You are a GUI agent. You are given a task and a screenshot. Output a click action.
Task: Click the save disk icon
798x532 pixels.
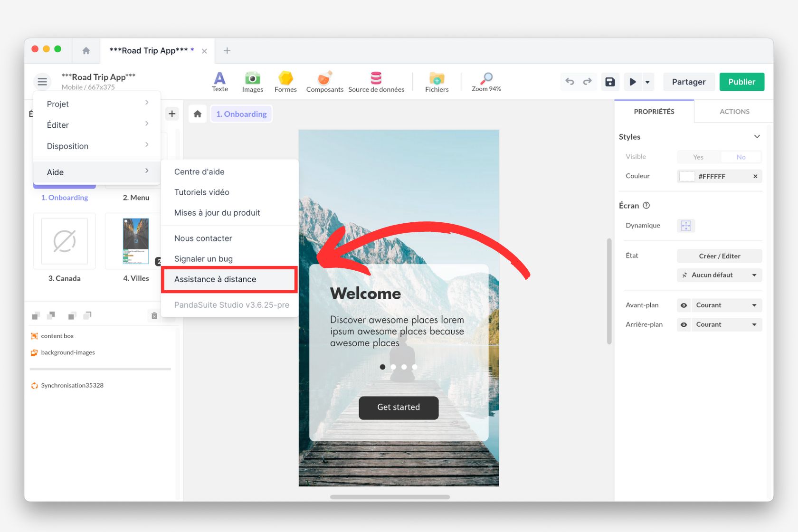click(x=610, y=82)
